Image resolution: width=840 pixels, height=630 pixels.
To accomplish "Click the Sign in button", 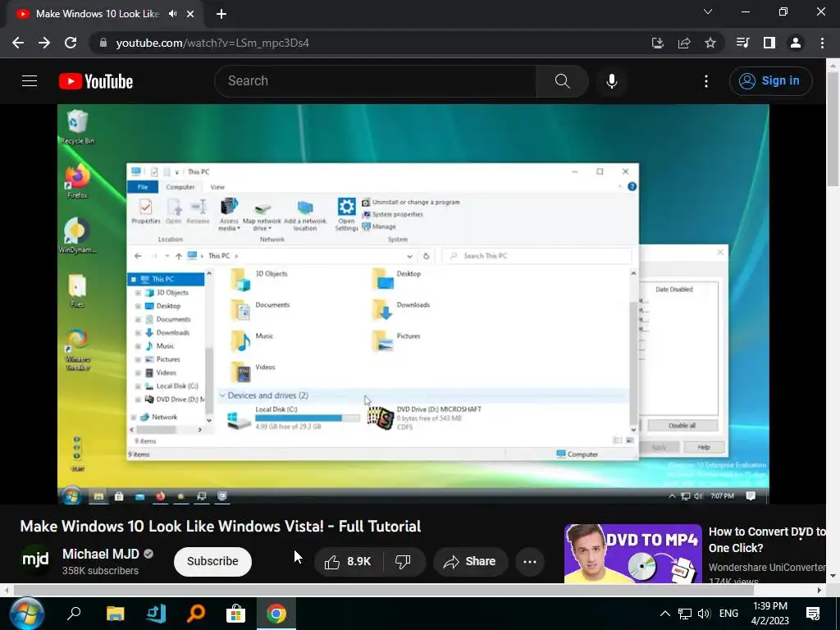I will pyautogui.click(x=770, y=81).
